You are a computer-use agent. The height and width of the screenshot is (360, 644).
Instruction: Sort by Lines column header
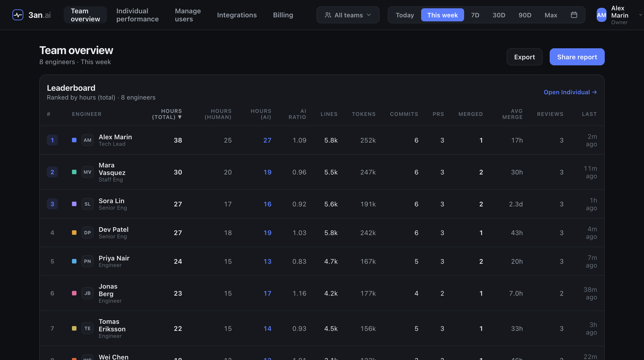[x=329, y=114]
